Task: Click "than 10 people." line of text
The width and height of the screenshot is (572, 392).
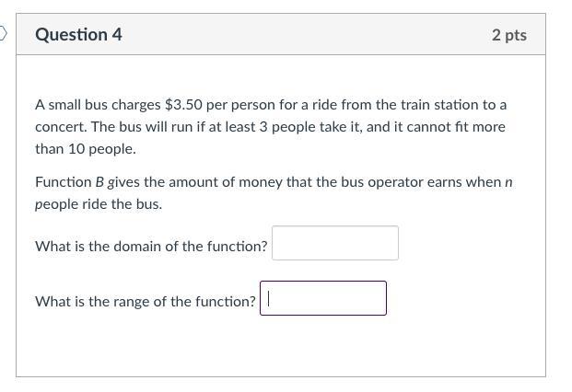Action: [x=86, y=149]
